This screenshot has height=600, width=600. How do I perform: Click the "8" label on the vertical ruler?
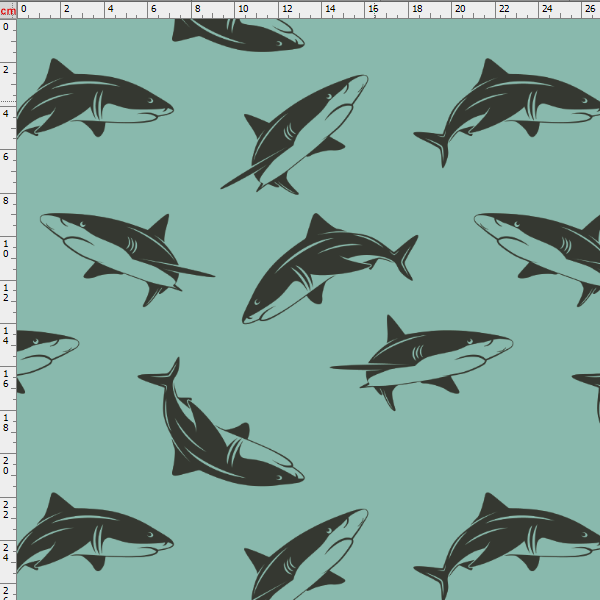pyautogui.click(x=6, y=200)
